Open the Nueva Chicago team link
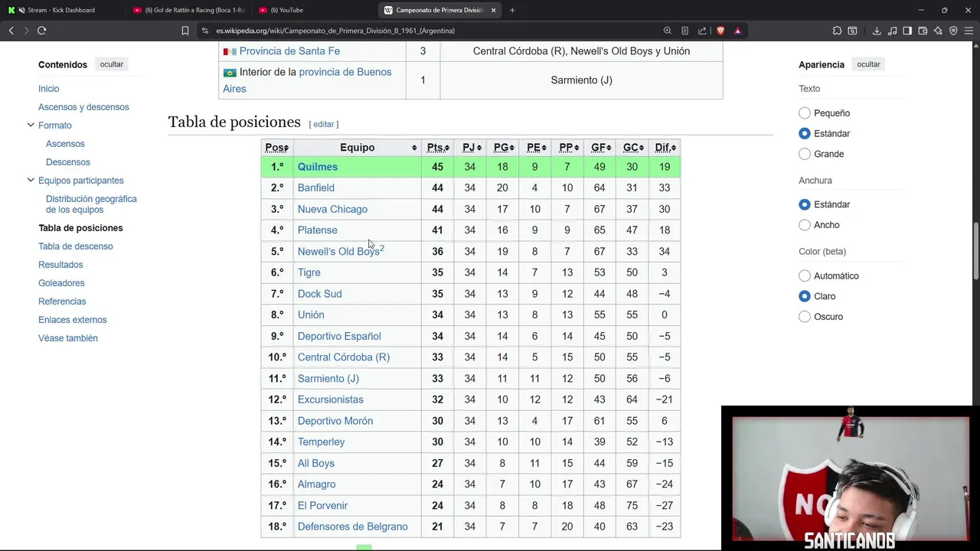980x551 pixels. coord(332,209)
